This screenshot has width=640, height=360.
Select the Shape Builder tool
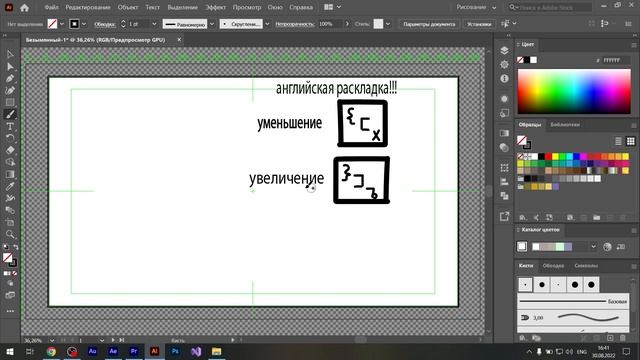tap(10, 162)
